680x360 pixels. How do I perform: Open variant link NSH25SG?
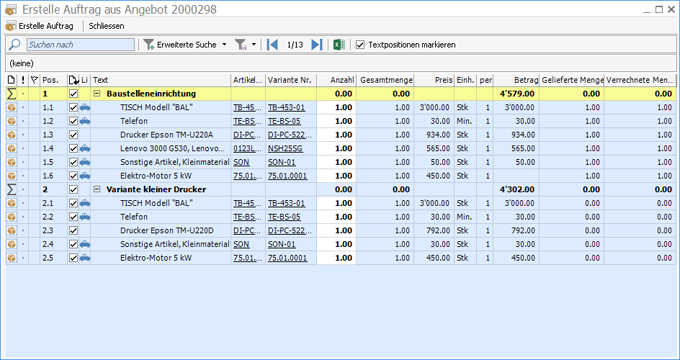point(285,148)
